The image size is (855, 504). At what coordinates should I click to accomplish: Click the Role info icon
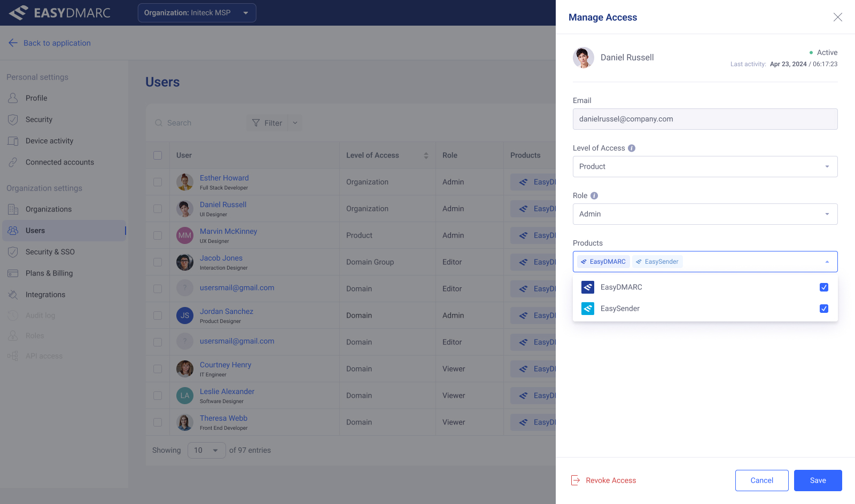click(x=594, y=196)
